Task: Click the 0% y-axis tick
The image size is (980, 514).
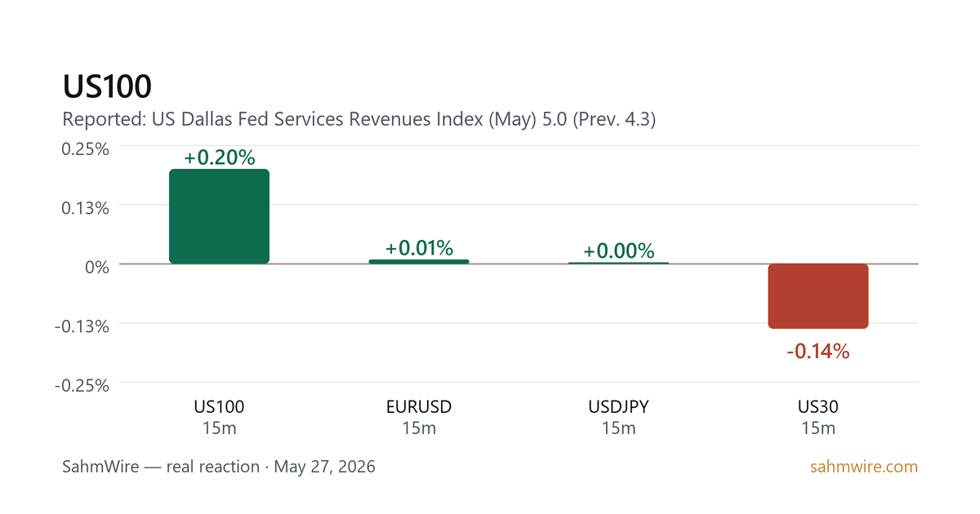Action: coord(96,266)
